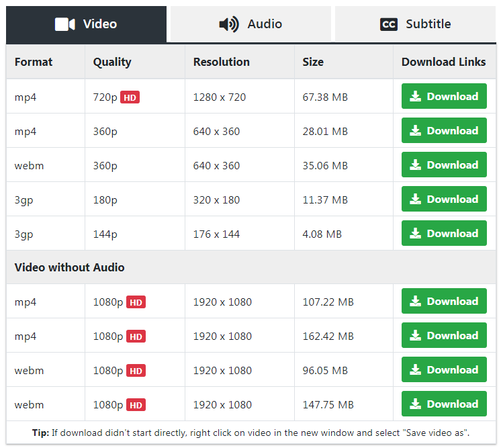Download the 360p mp4 at 28.01 MB
Image resolution: width=501 pixels, height=448 pixels.
(444, 131)
